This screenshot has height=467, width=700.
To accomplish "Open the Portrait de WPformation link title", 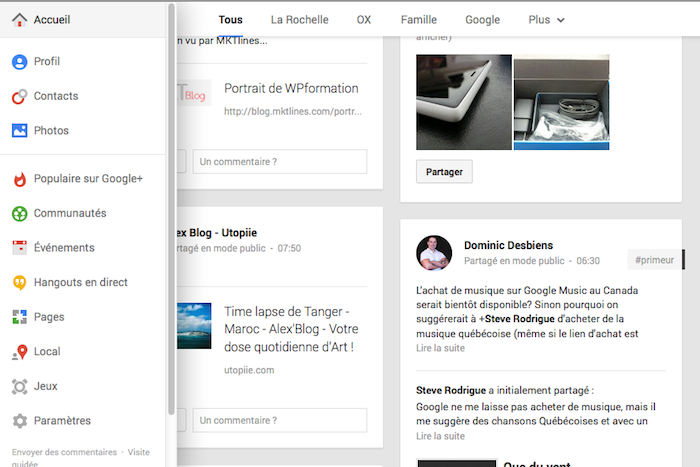I will (x=291, y=88).
